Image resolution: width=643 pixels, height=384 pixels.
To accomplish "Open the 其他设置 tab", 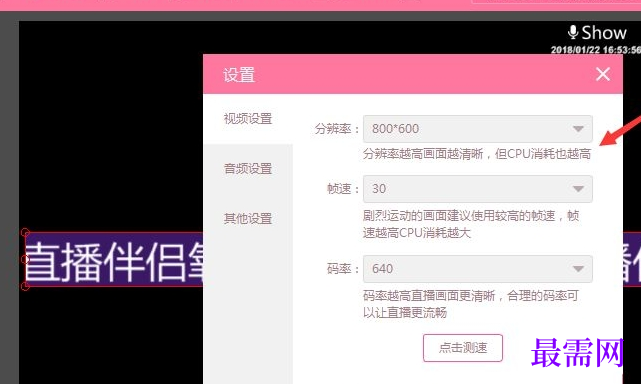I will (x=248, y=219).
